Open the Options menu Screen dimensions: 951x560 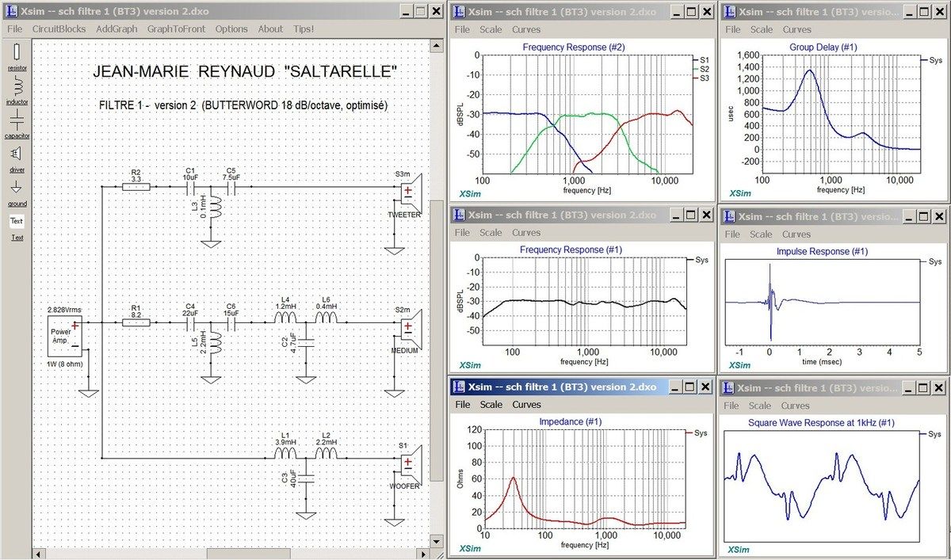231,29
